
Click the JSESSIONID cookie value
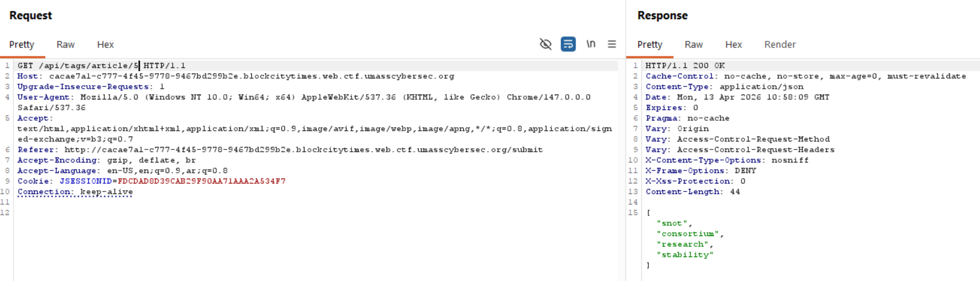click(x=201, y=181)
